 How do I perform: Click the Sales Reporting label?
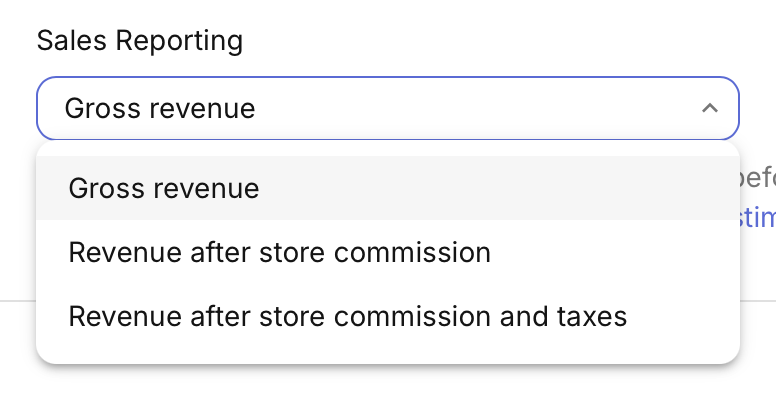[140, 40]
